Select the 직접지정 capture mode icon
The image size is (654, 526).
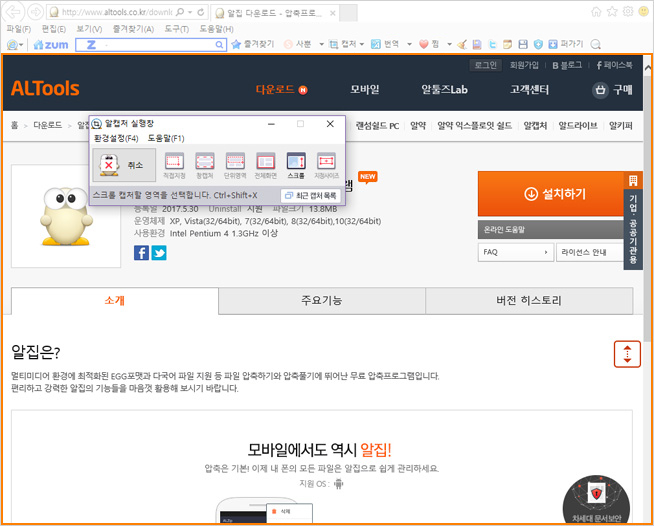point(174,166)
